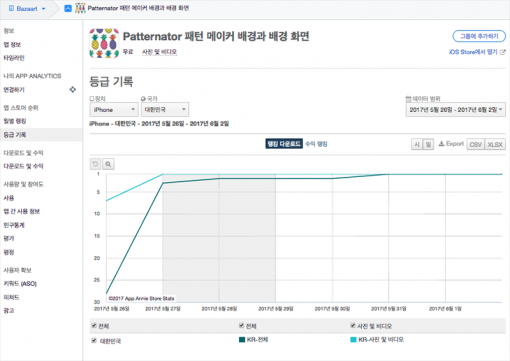Open the 대한민국 country dropdown

tap(165, 110)
